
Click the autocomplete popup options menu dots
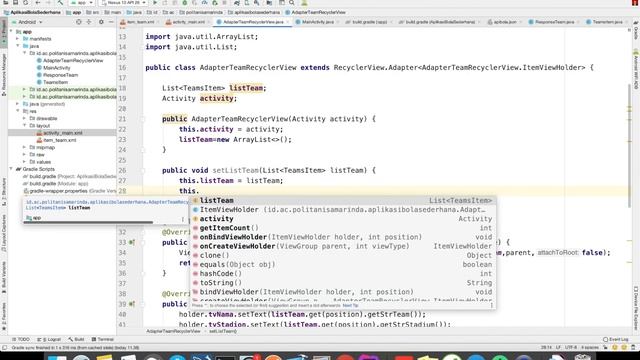tap(491, 305)
